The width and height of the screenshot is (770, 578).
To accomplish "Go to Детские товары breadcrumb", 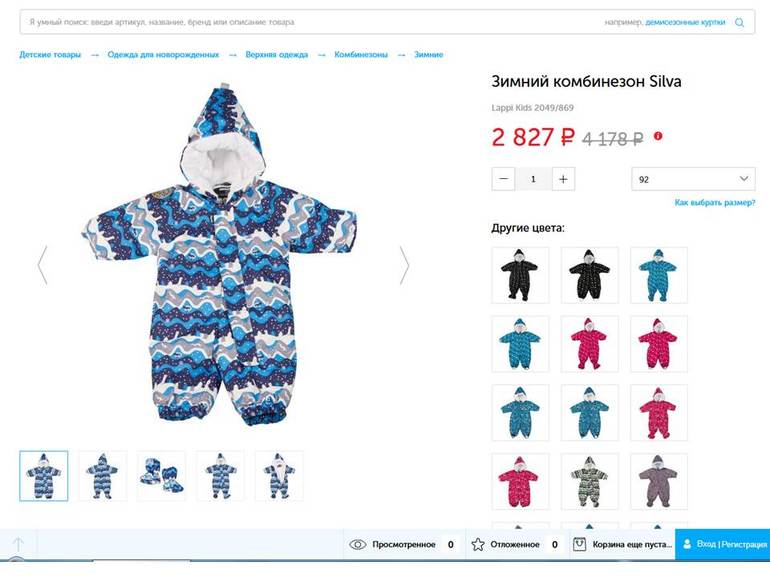I will [x=50, y=55].
